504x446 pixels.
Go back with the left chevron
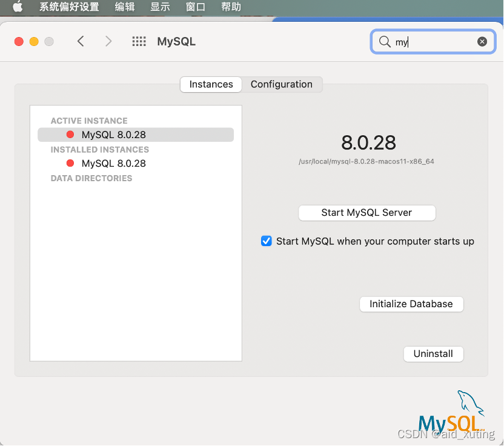(x=81, y=41)
